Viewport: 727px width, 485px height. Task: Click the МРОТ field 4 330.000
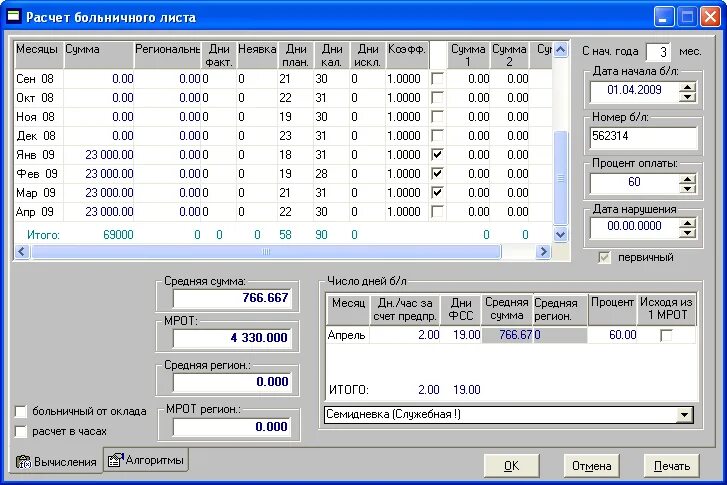[232, 338]
